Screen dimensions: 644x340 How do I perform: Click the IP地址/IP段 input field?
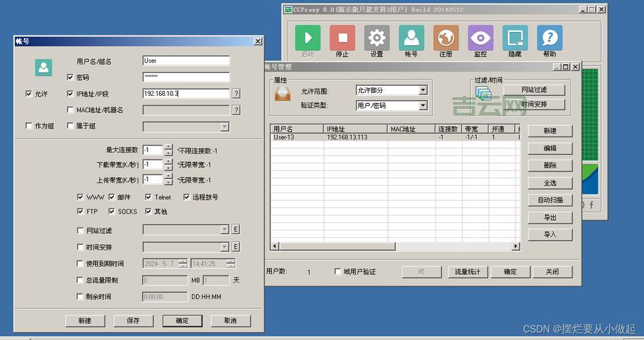(x=185, y=94)
